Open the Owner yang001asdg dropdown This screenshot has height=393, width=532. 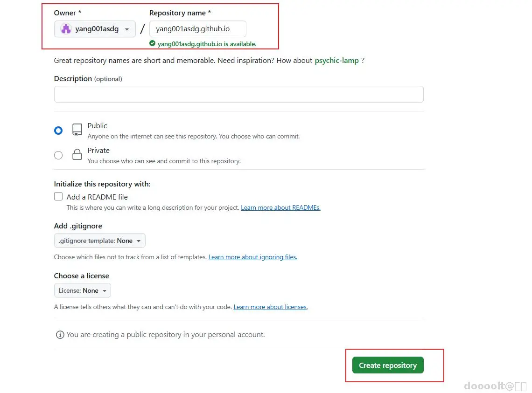coord(95,29)
